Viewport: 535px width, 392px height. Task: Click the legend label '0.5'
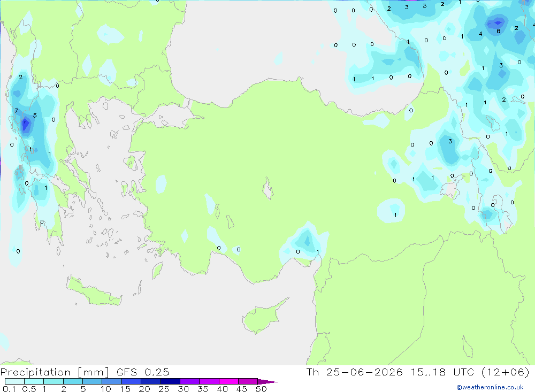tap(29, 389)
